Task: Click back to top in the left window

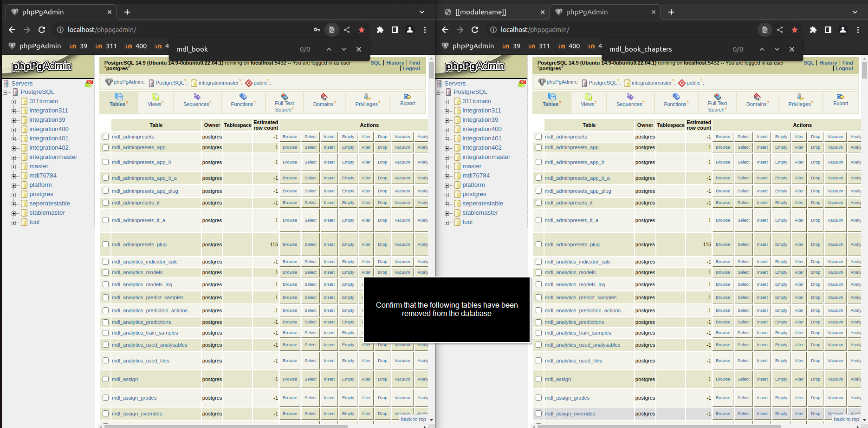Action: pyautogui.click(x=413, y=419)
